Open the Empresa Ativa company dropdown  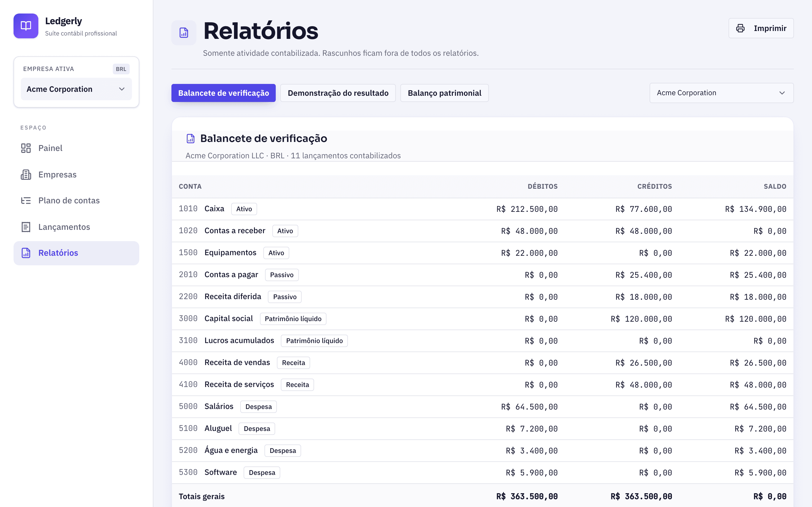[x=76, y=89]
